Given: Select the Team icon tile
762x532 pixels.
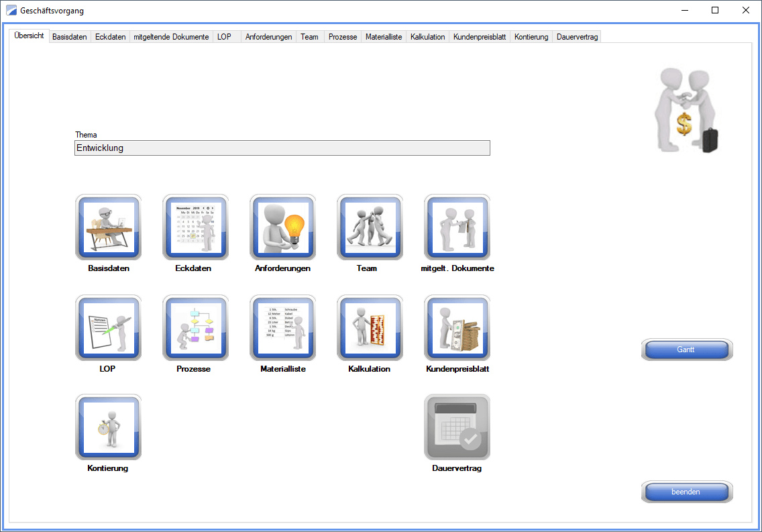Looking at the screenshot, I should 370,227.
